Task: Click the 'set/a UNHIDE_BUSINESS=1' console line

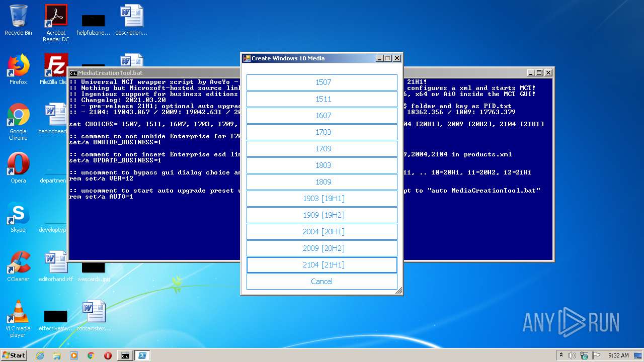Action: pos(115,142)
